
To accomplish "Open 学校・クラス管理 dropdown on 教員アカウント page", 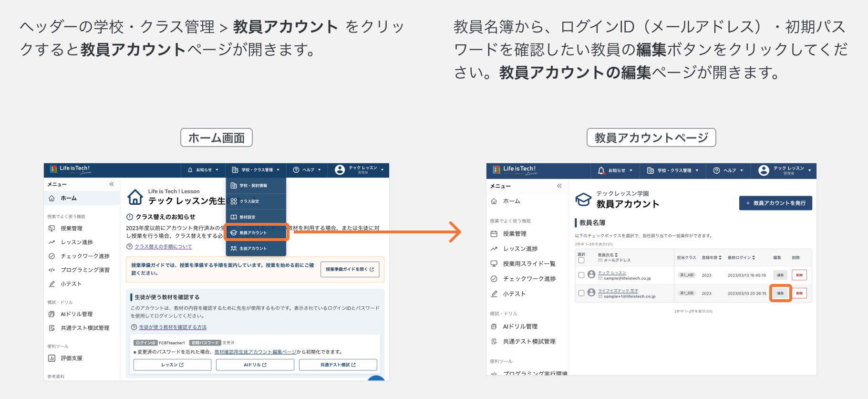I will 673,170.
